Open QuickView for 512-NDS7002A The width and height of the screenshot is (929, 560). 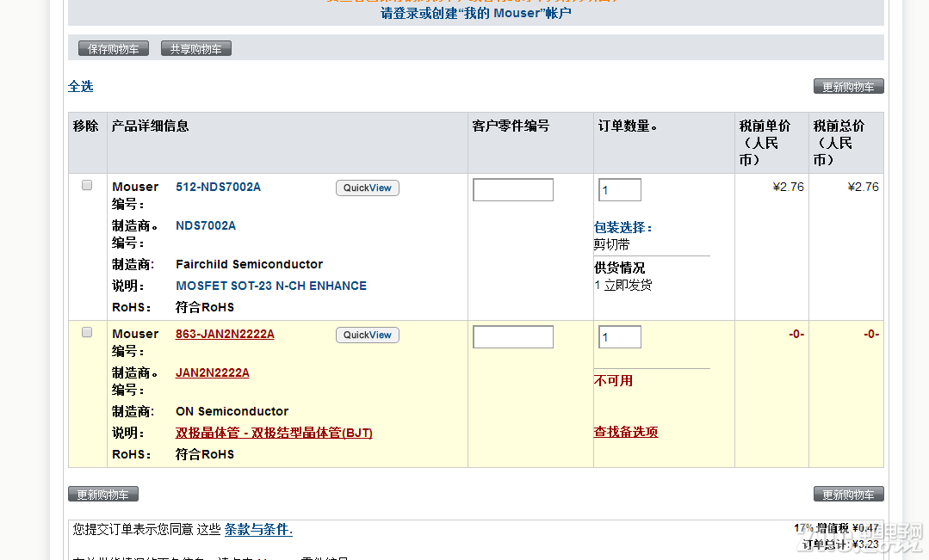(368, 188)
